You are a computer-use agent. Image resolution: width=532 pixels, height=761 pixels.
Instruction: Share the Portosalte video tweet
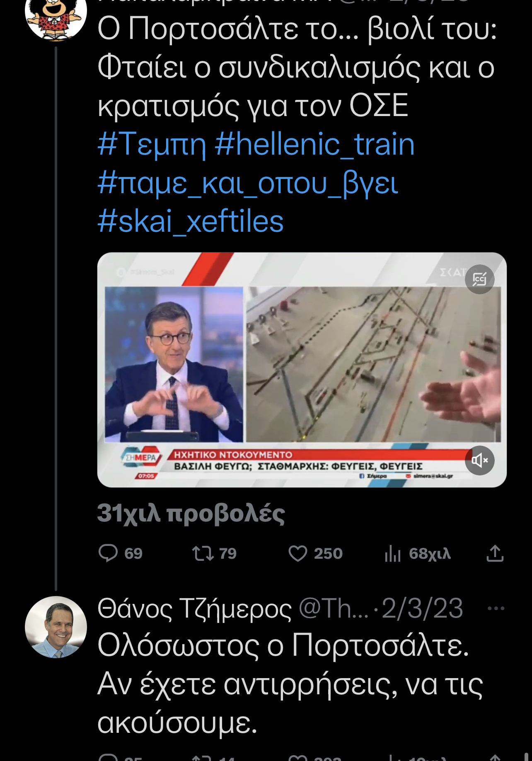(x=495, y=553)
